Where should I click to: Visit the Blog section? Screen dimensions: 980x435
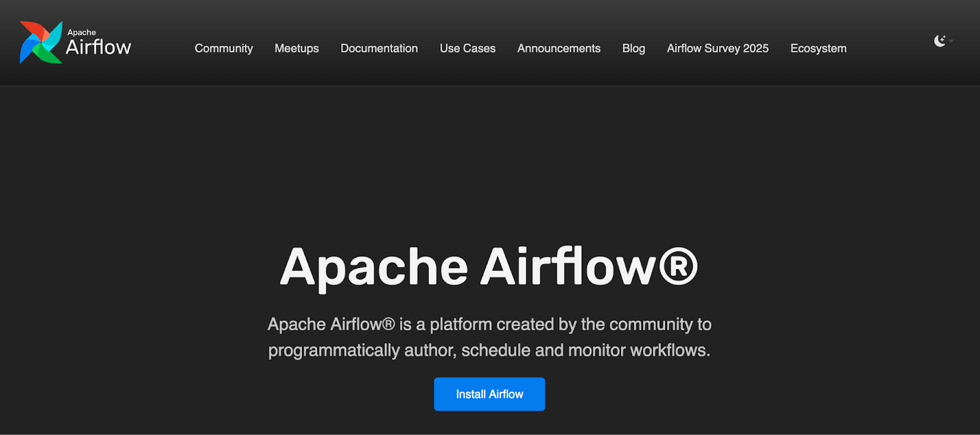[x=633, y=48]
